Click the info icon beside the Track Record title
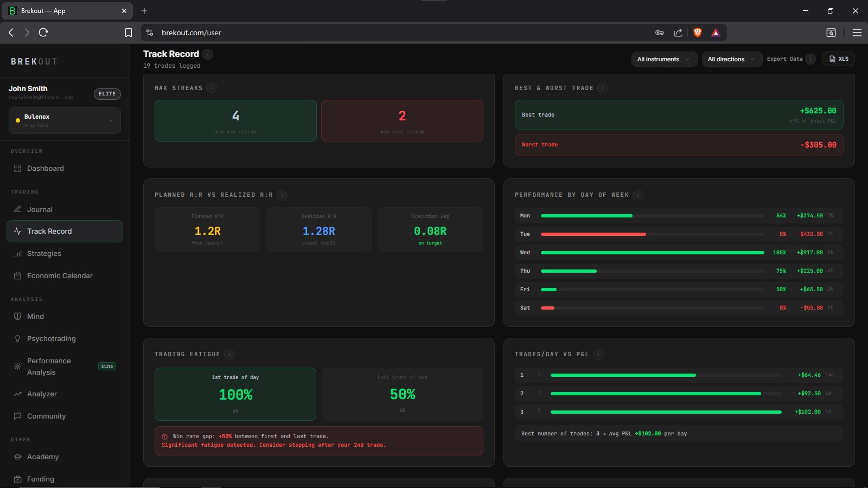 pos(208,54)
